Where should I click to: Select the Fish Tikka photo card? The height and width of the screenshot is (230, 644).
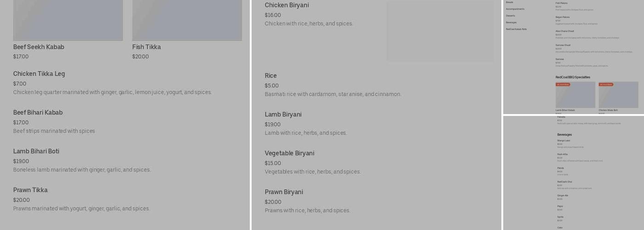tap(187, 21)
